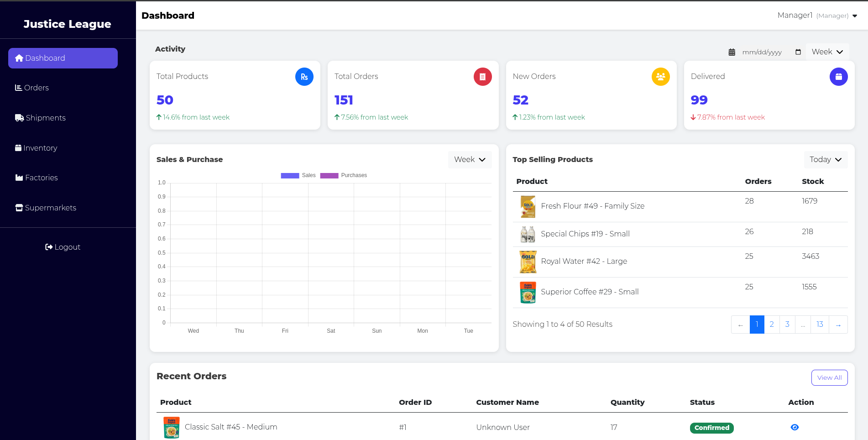Open Fresh Flour #49 product thumbnail
Viewport: 868px width, 440px height.
point(528,207)
